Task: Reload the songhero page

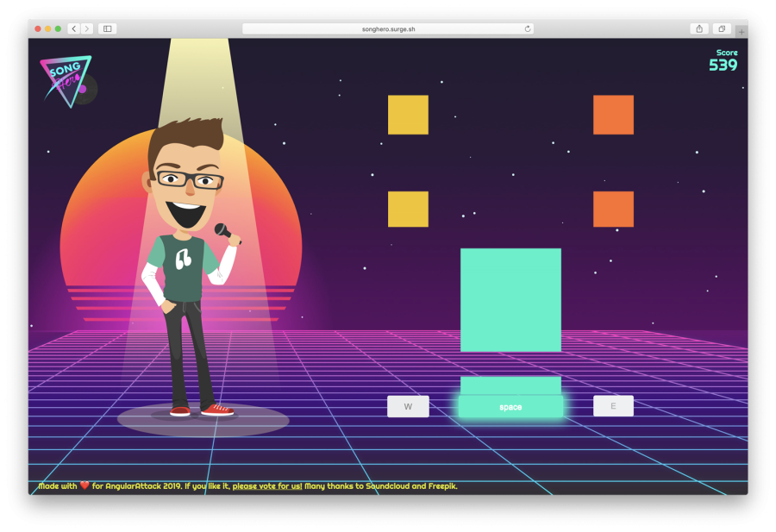Action: [527, 28]
